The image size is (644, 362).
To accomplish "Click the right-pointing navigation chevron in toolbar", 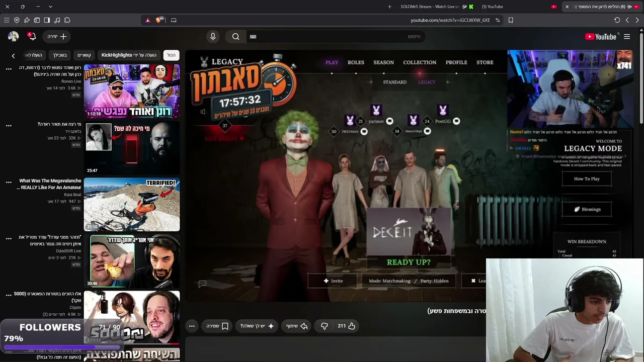I will (637, 20).
